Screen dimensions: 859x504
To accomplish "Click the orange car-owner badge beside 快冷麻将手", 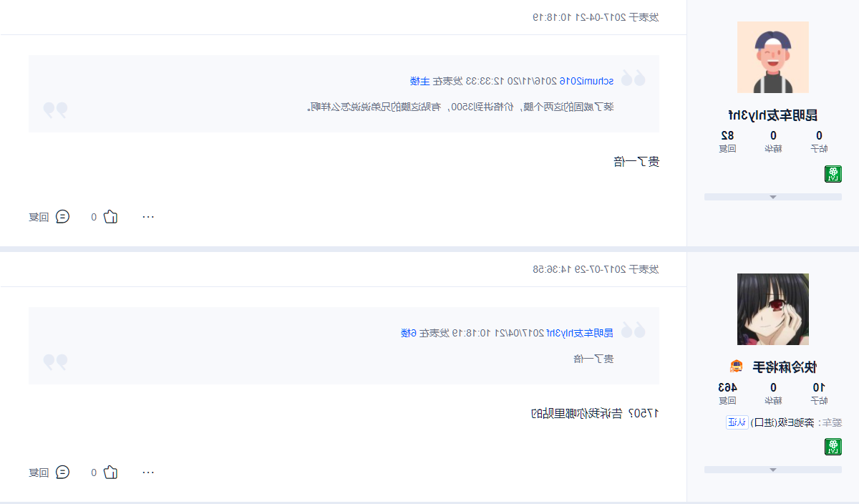I will (x=736, y=367).
